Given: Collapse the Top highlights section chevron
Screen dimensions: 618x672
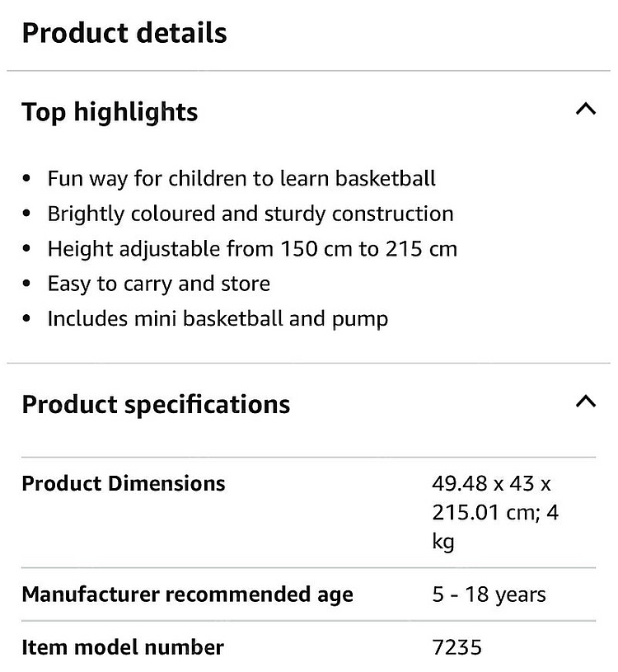Looking at the screenshot, I should click(585, 110).
